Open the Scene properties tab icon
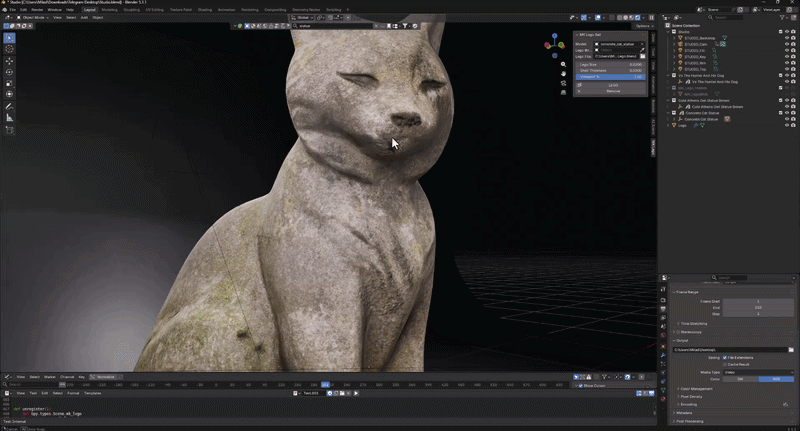Screen dimensions: 800x431 click(x=663, y=326)
